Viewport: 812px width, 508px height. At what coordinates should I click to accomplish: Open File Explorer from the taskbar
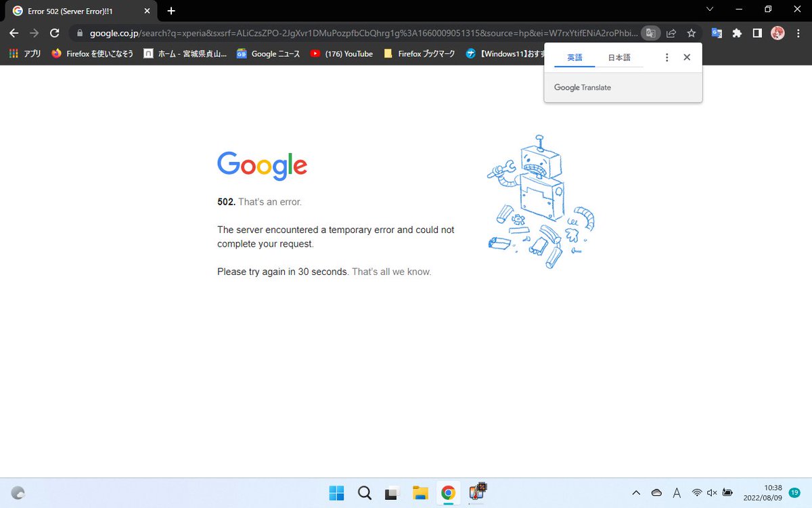[x=420, y=493]
